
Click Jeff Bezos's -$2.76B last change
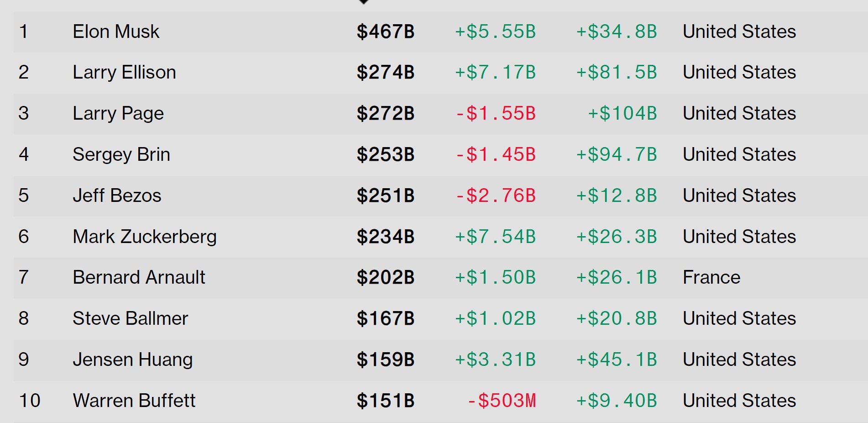point(496,196)
